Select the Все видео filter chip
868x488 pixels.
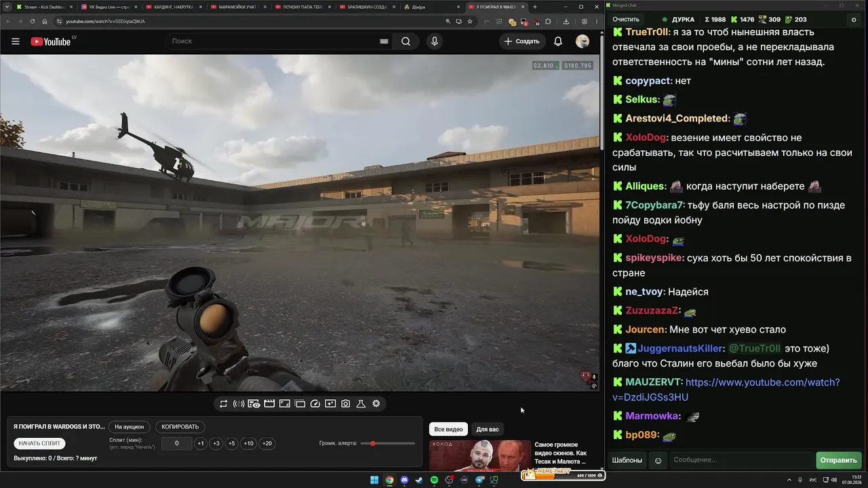(448, 429)
